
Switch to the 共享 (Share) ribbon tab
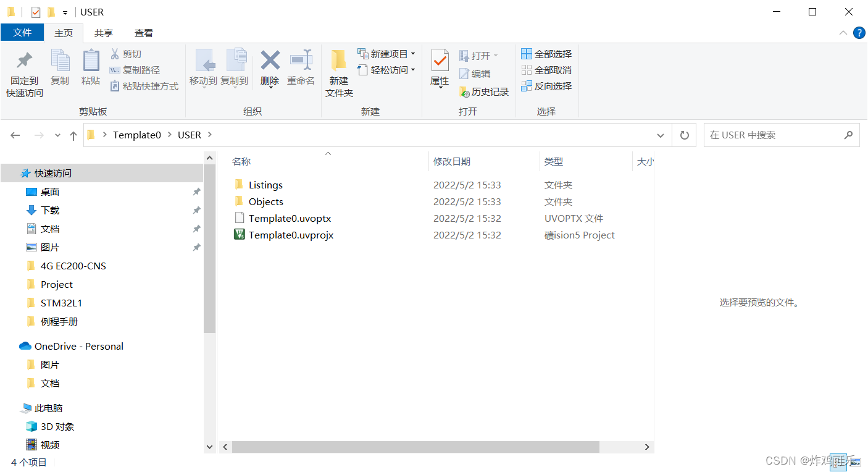(104, 33)
